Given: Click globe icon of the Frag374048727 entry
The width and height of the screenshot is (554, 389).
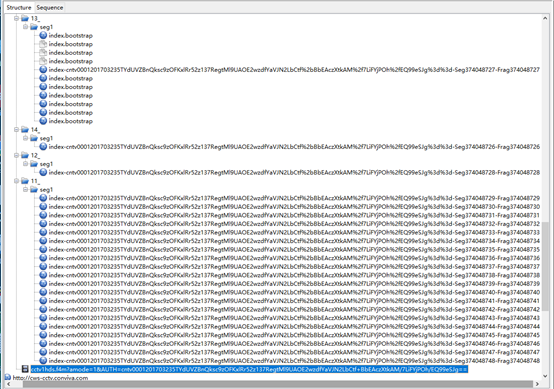Looking at the screenshot, I should [x=43, y=70].
